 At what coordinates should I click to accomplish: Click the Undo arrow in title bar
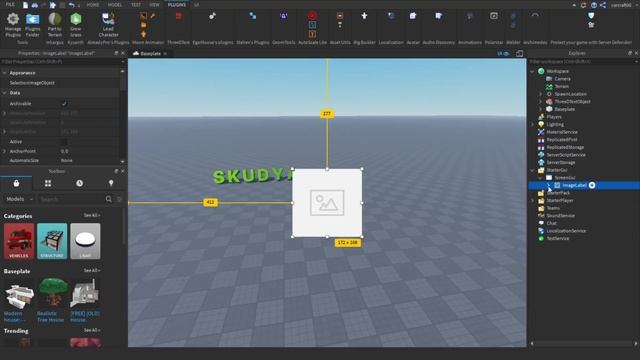pyautogui.click(x=72, y=5)
